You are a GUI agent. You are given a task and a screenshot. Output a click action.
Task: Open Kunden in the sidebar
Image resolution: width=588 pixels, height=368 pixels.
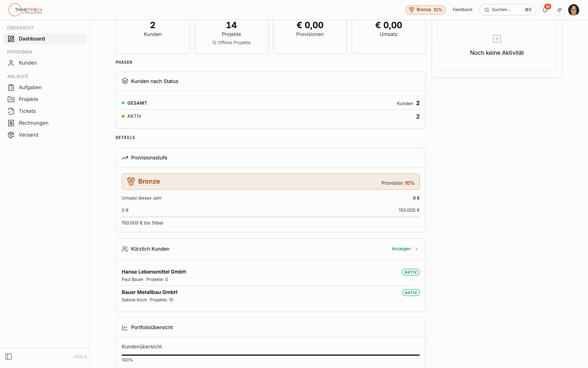pyautogui.click(x=45, y=63)
